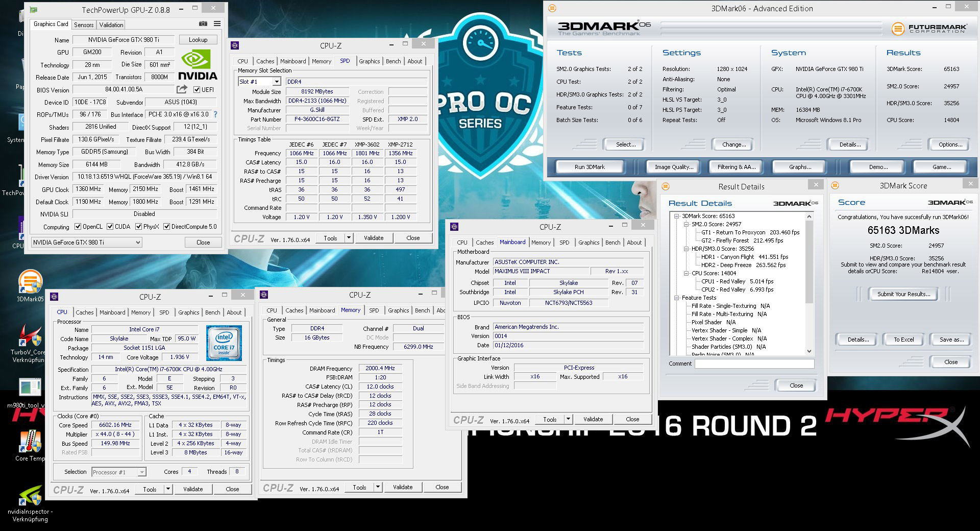
Task: Click the Futuremark Corporation logo
Action: tap(929, 29)
